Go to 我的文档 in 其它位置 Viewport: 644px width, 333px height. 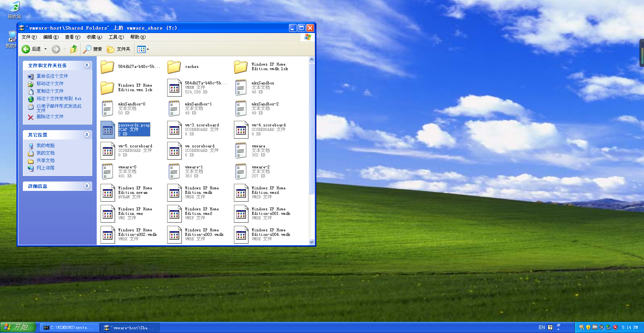tap(45, 153)
